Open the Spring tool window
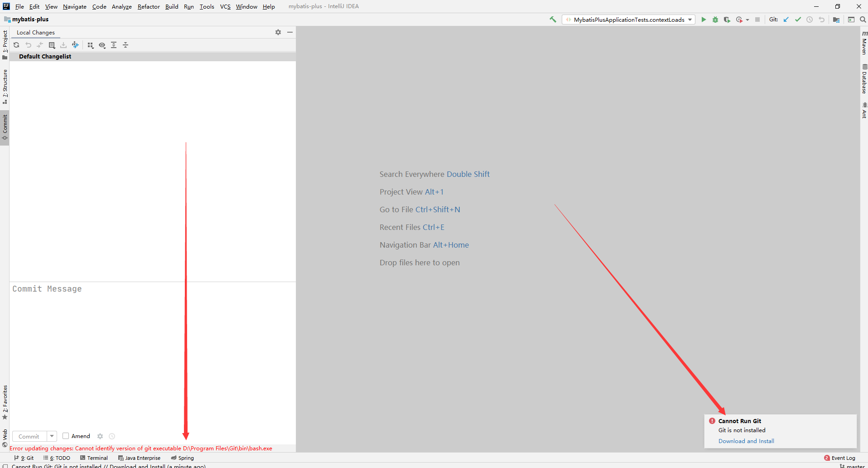Screen dimensions: 868x468 (x=183, y=458)
